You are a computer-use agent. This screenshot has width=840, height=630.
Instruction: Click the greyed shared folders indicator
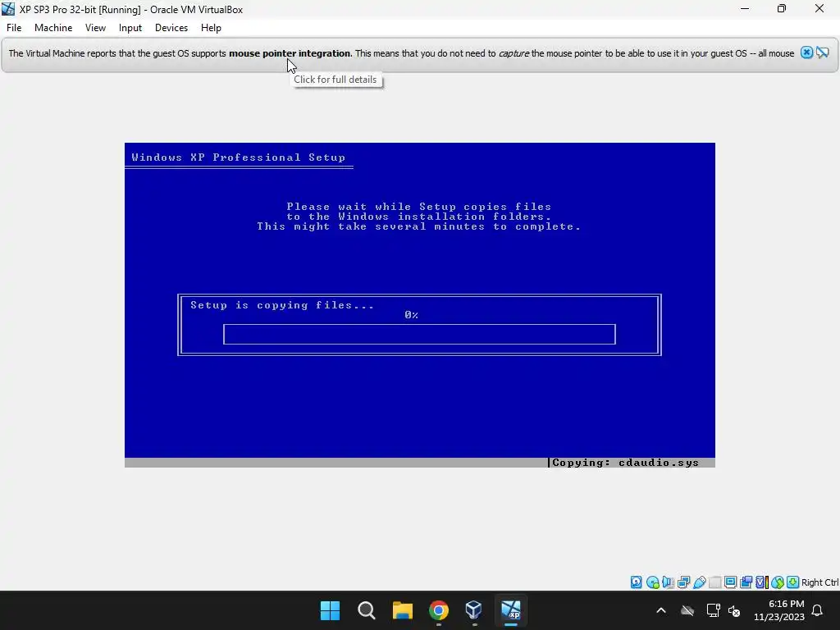[x=714, y=582]
